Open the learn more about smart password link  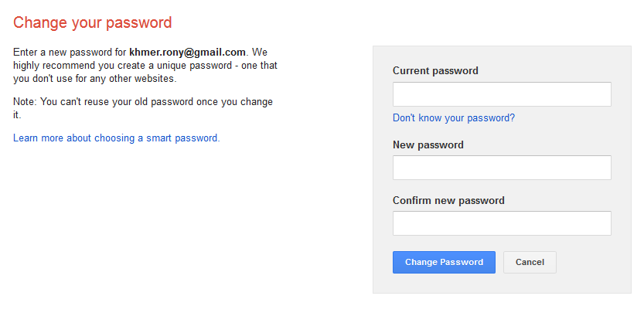[116, 138]
